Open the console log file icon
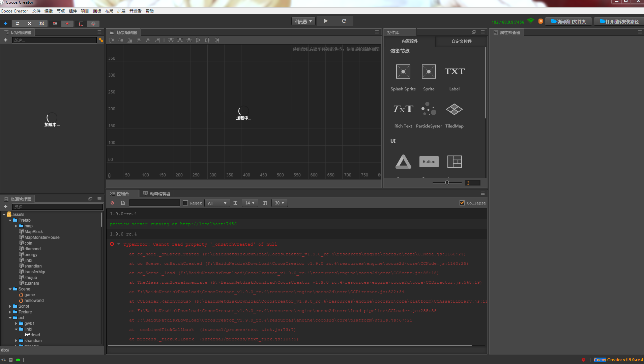 click(123, 203)
